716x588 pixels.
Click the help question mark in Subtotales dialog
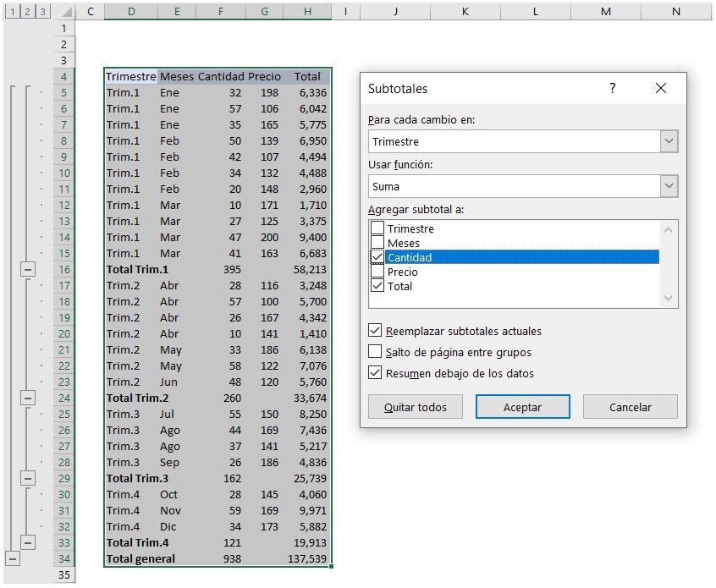pos(613,89)
